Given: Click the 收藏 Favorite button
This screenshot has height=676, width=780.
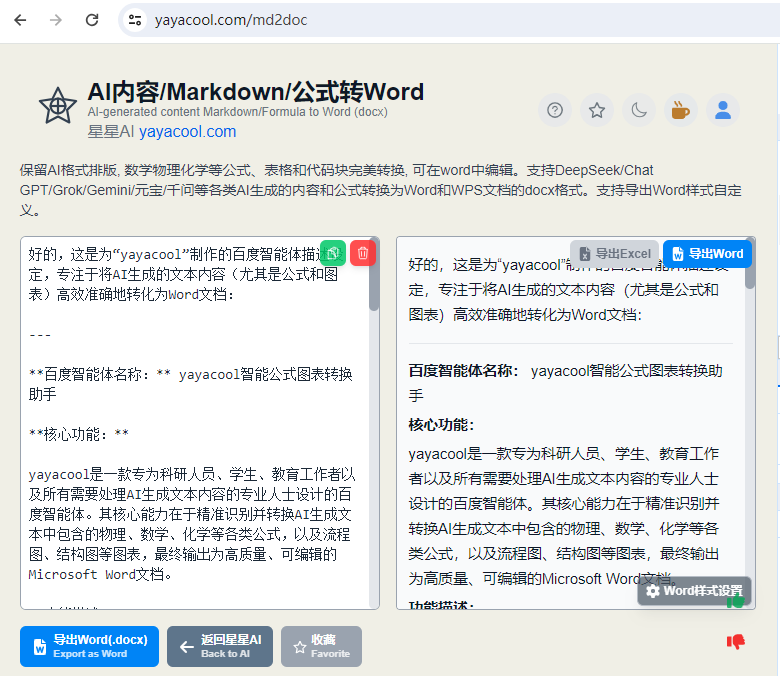Looking at the screenshot, I should pyautogui.click(x=321, y=646).
